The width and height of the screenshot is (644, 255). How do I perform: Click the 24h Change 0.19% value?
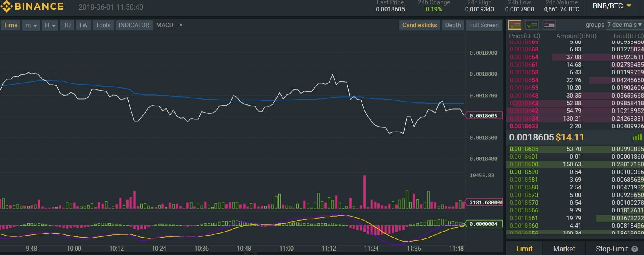[434, 9]
